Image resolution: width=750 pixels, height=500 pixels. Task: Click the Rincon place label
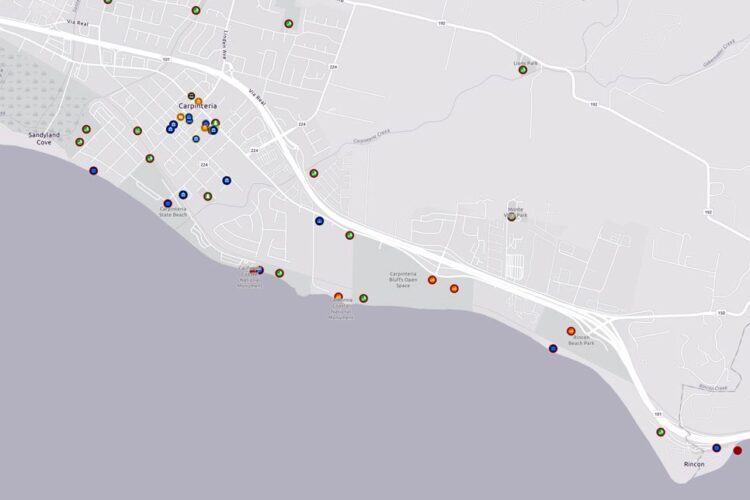click(694, 465)
